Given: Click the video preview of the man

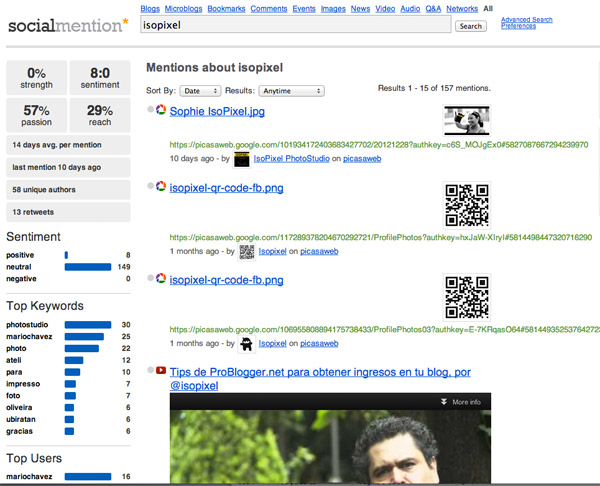Looking at the screenshot, I should 330,447.
